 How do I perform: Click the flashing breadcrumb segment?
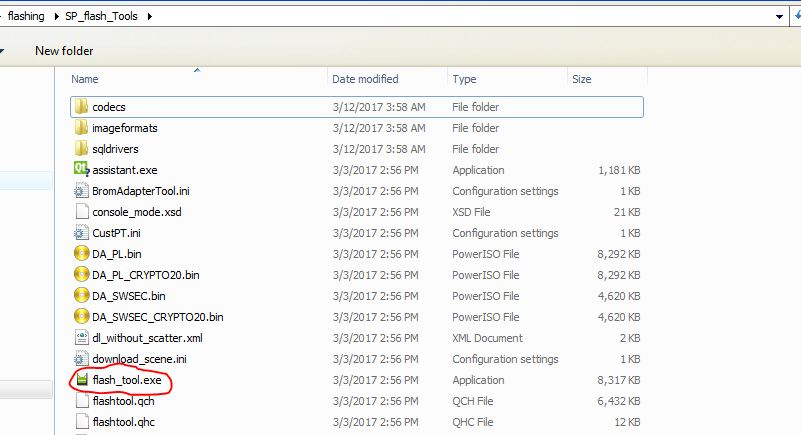(x=26, y=16)
